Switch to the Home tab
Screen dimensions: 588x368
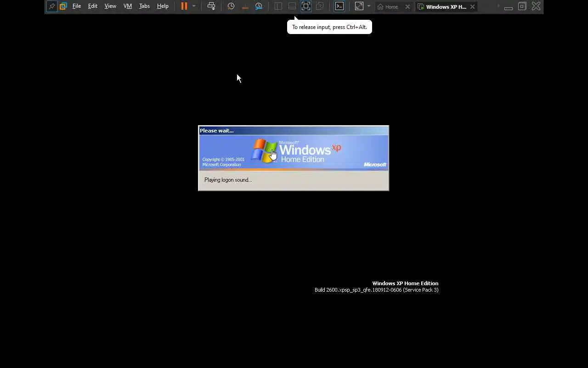tap(388, 7)
